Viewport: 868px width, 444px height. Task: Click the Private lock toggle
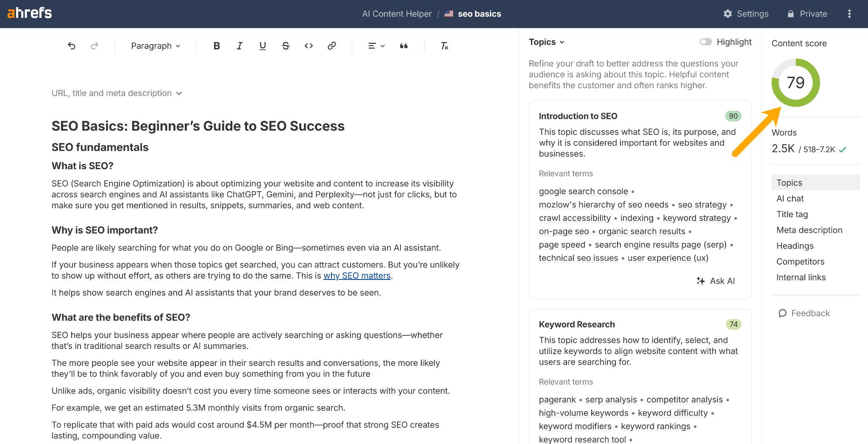[x=807, y=13]
